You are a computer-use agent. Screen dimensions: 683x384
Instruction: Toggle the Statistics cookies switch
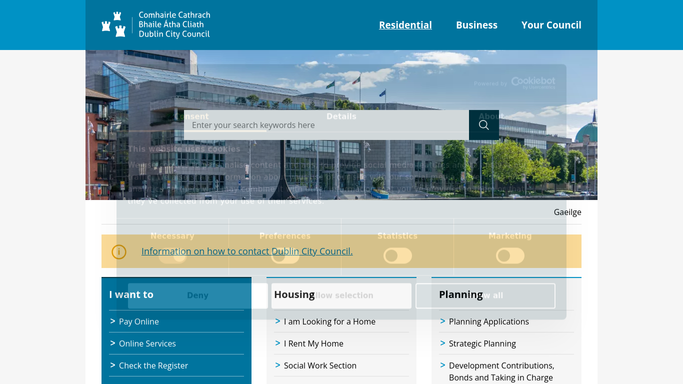[x=397, y=256]
